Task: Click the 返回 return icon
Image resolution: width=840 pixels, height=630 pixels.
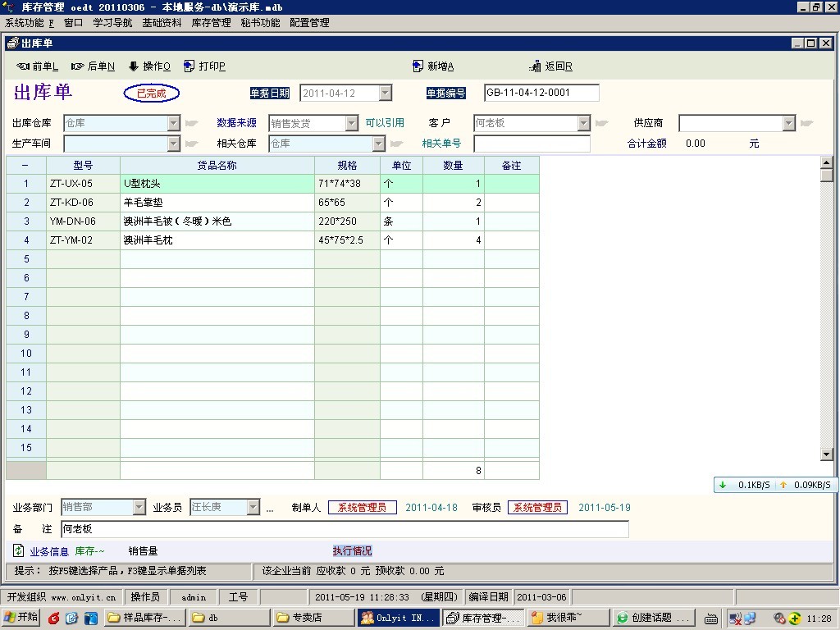Action: 536,66
